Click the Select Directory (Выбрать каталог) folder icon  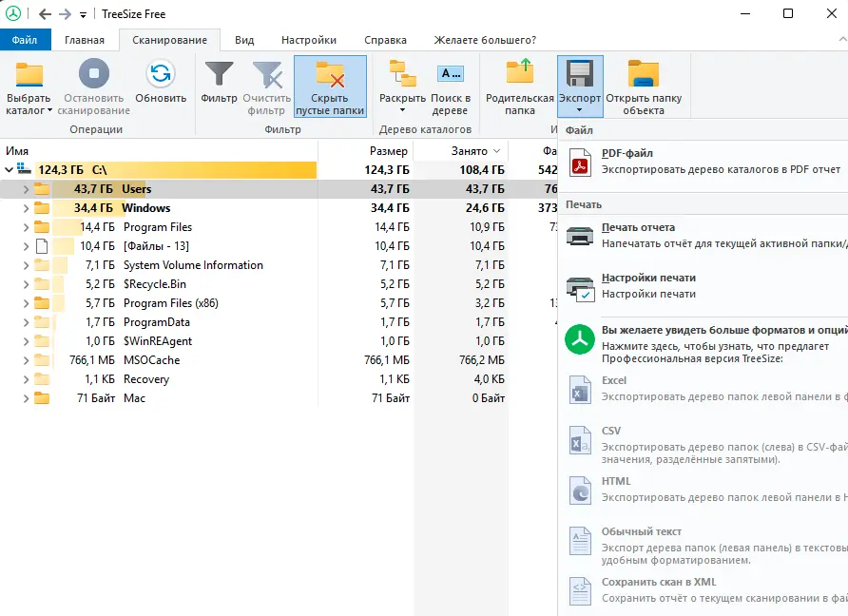point(29,75)
